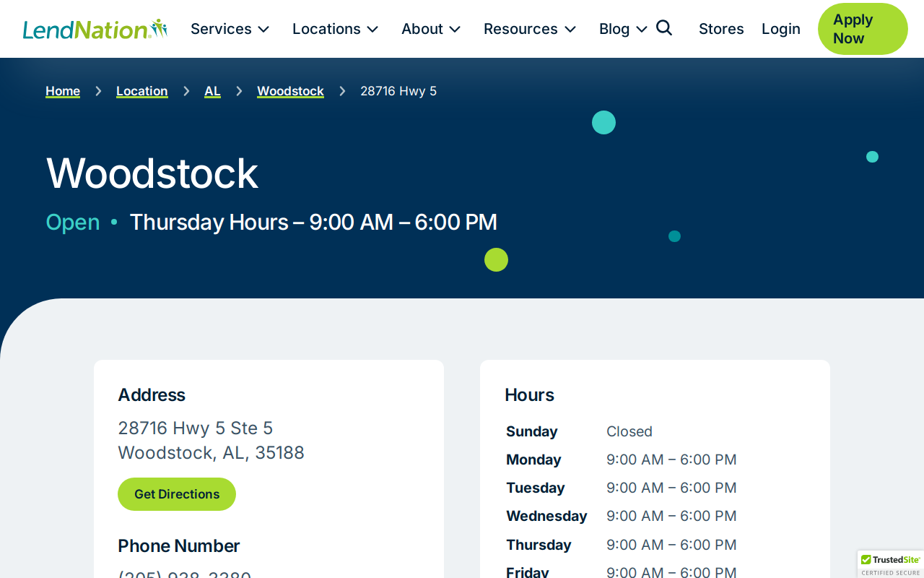This screenshot has height=578, width=924.
Task: Follow the Home breadcrumb link
Action: coord(63,91)
